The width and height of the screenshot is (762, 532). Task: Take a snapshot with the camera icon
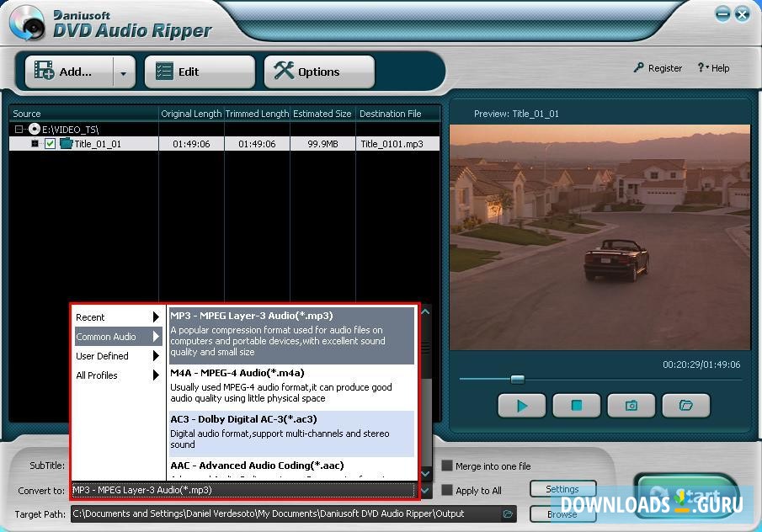point(631,406)
